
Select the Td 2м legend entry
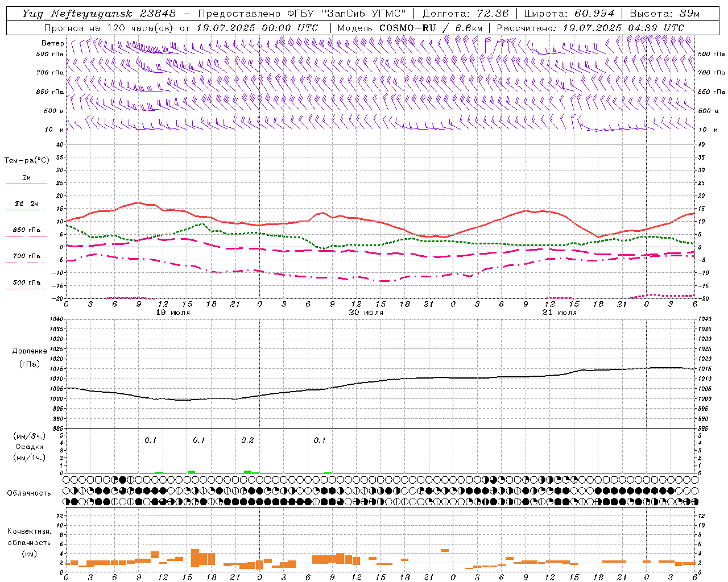26,203
